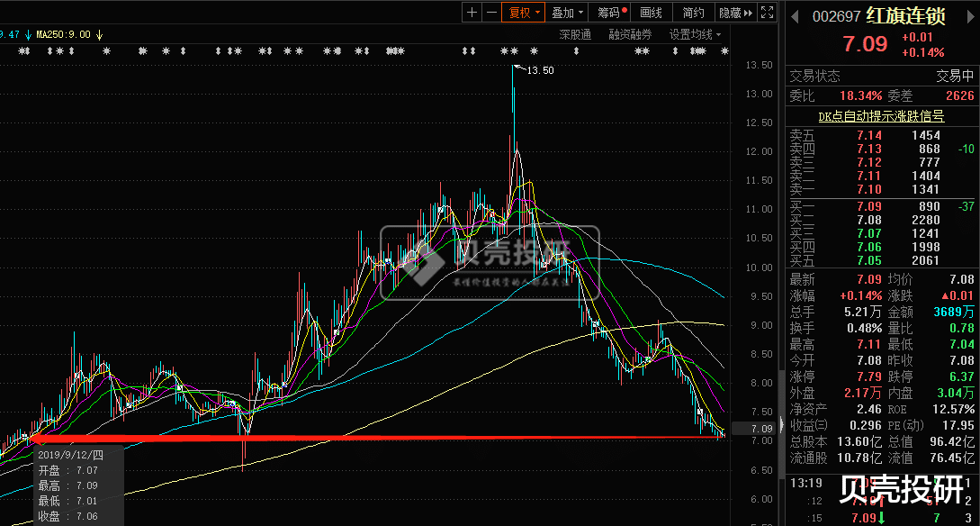Click the arrow next to MA250:9.00

tap(99, 34)
